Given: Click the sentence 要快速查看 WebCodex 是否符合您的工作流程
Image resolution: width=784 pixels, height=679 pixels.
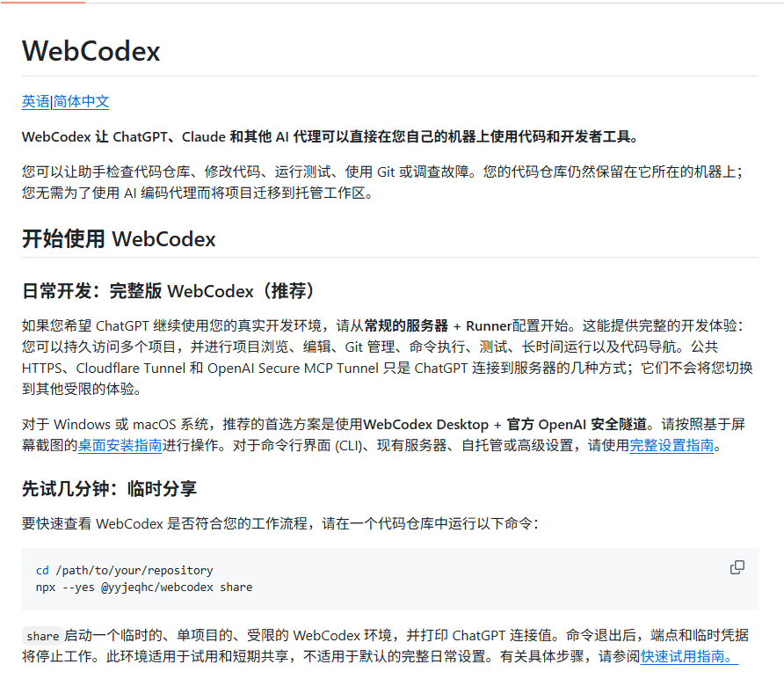Looking at the screenshot, I should [x=280, y=523].
